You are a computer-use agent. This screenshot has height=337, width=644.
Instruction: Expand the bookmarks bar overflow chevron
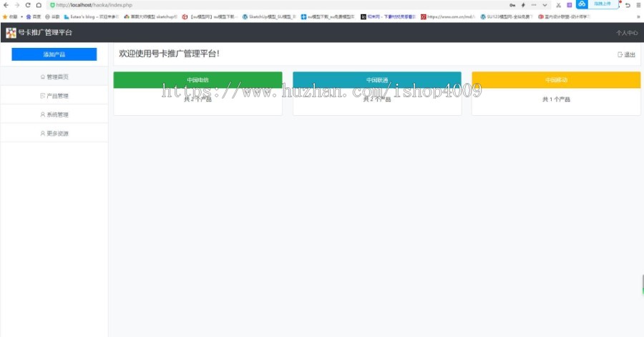pyautogui.click(x=638, y=17)
